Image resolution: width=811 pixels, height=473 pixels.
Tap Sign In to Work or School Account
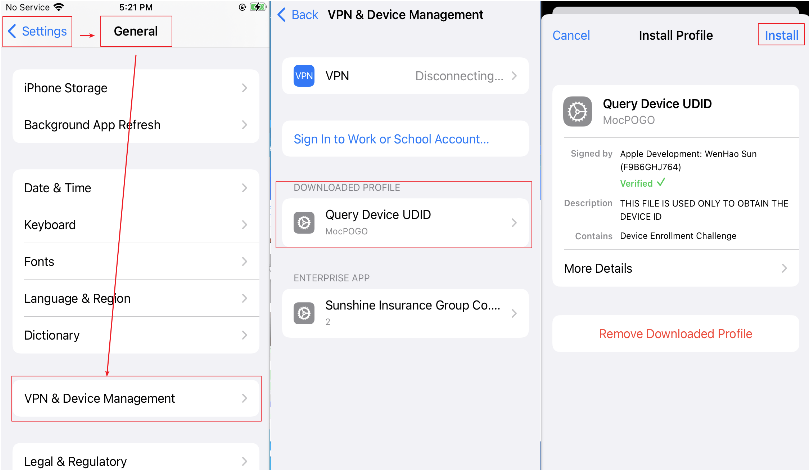coord(391,139)
